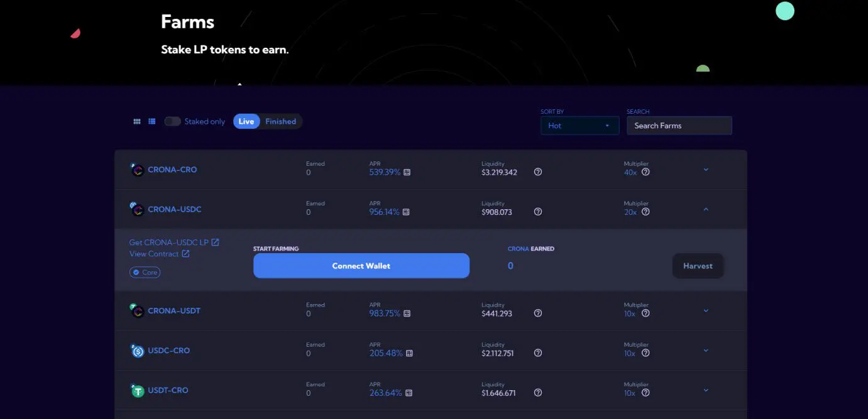Click the $1.646.671 liquidity value
This screenshot has height=419, width=868.
[498, 393]
